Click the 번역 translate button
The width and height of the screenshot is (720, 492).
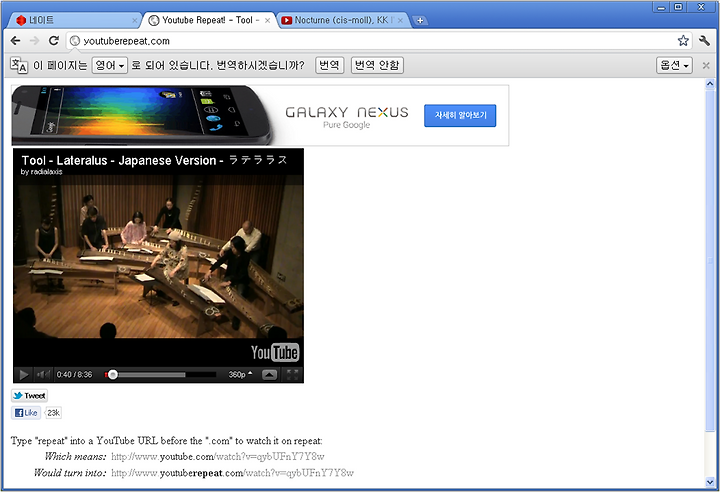(329, 65)
